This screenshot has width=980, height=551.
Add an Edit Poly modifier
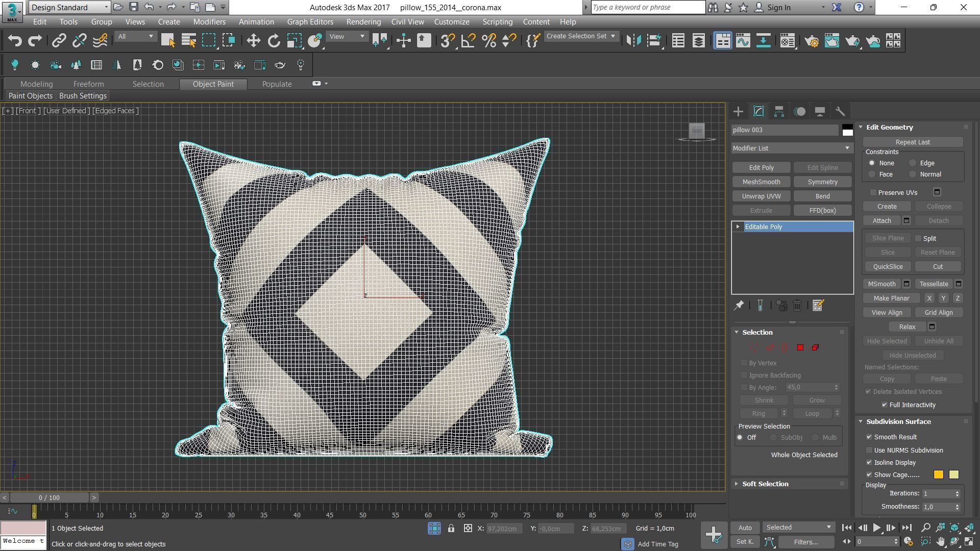(761, 168)
